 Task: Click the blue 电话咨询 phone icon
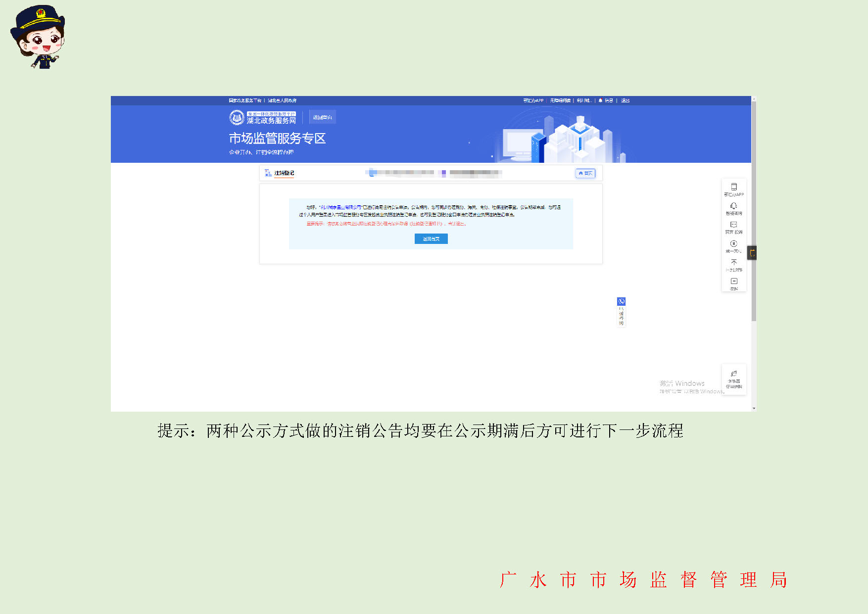[621, 301]
